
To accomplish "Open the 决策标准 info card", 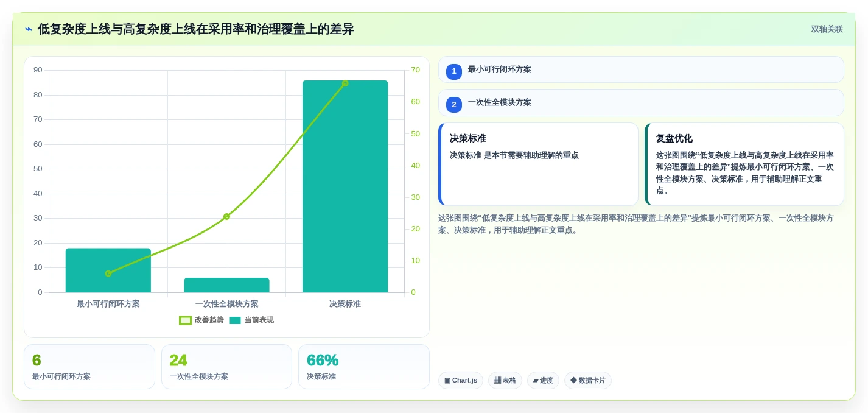I will coord(538,164).
